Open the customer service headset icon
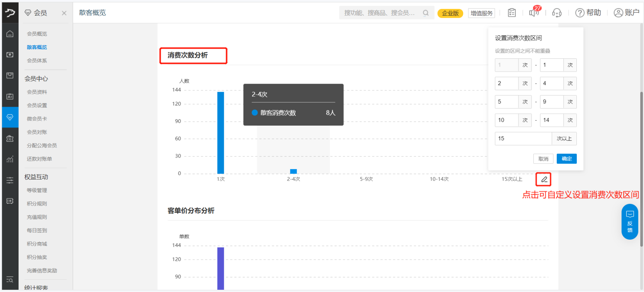The height and width of the screenshot is (292, 644). [557, 13]
